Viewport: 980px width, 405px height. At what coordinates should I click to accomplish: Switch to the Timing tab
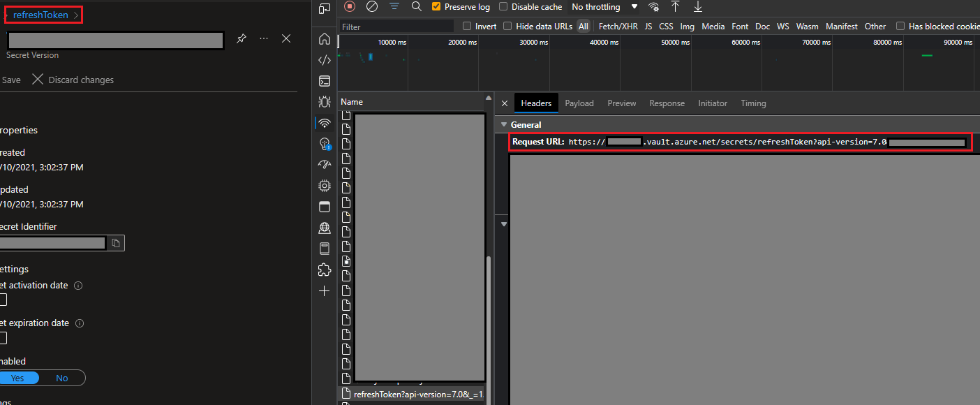[x=753, y=103]
